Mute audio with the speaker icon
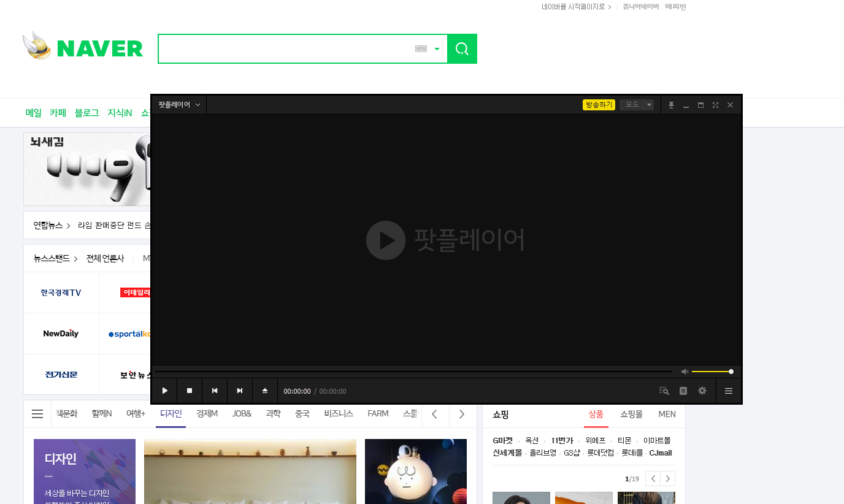The width and height of the screenshot is (844, 504). [685, 372]
